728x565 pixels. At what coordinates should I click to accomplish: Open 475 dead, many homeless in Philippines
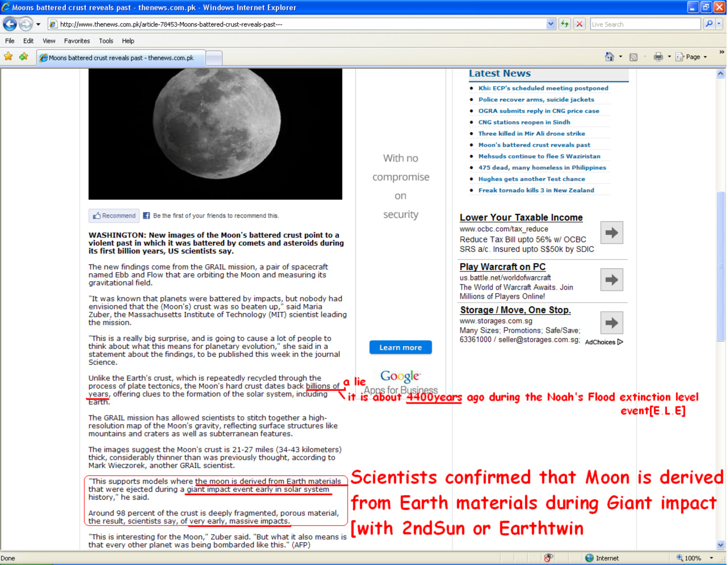coord(542,168)
